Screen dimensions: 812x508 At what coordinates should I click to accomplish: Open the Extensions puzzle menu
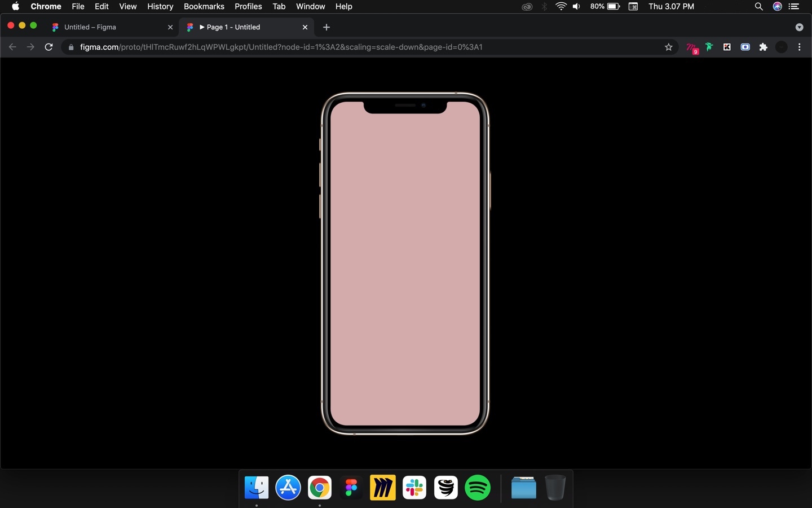pos(763,47)
